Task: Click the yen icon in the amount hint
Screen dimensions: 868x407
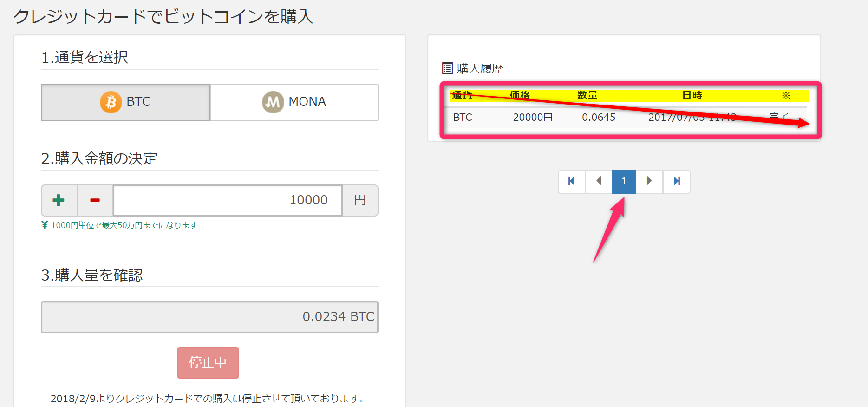Action: click(x=45, y=225)
